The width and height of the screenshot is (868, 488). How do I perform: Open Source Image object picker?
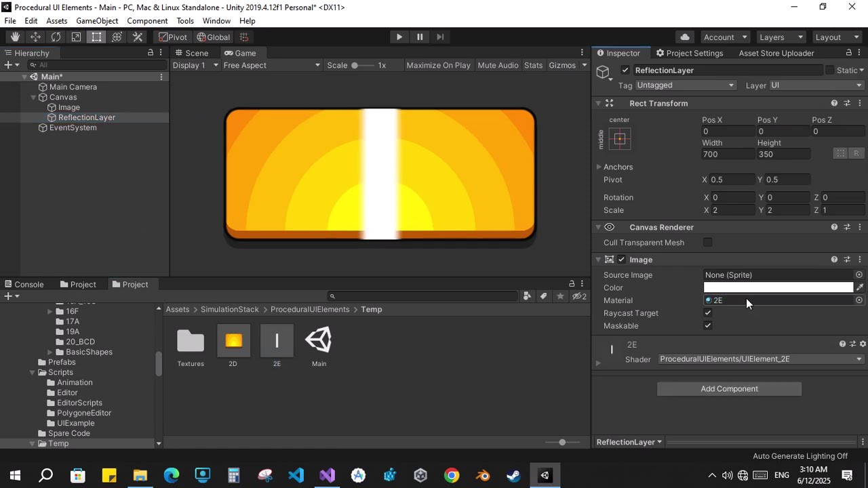(x=859, y=274)
